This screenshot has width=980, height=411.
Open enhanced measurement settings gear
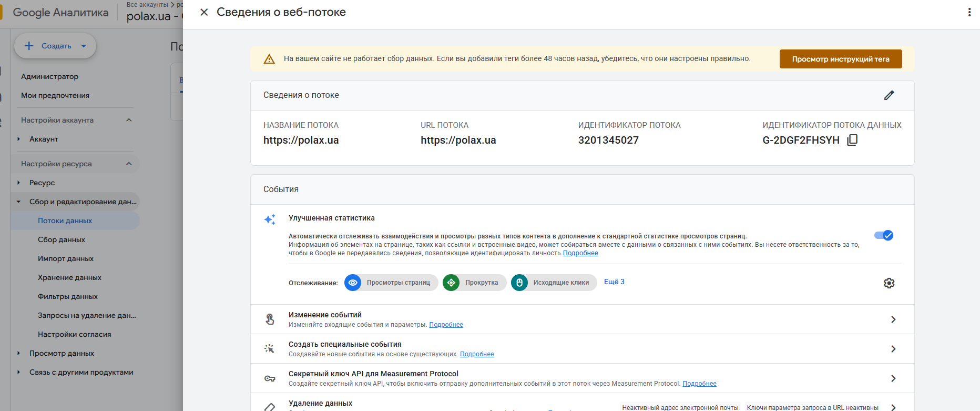click(889, 283)
